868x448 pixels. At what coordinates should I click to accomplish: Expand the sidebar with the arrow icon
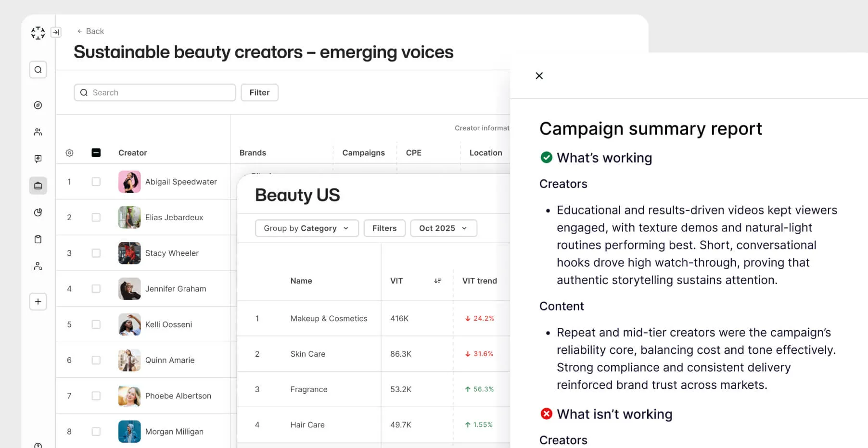point(56,32)
